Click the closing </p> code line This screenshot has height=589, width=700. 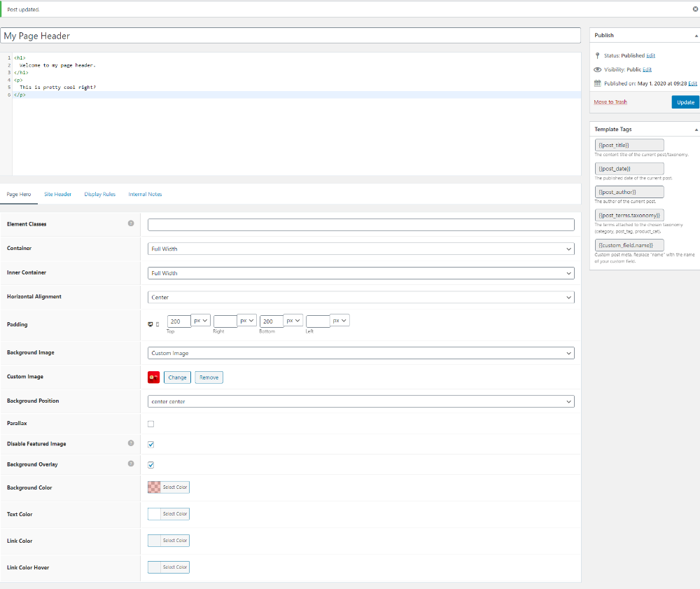pos(20,95)
